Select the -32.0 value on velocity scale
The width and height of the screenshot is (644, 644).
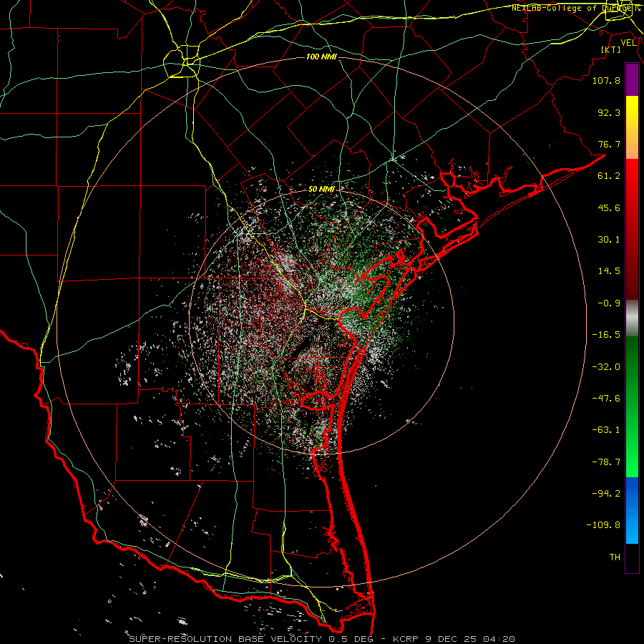pos(606,367)
